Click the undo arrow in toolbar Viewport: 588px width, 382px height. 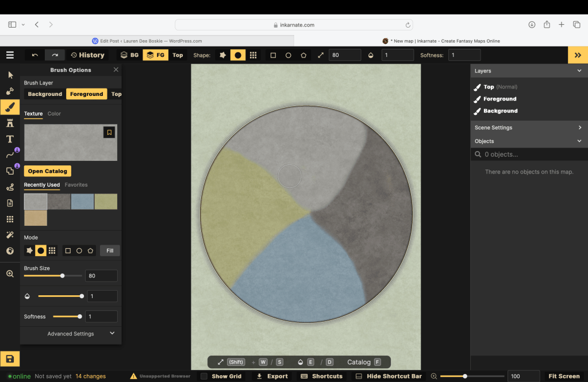click(x=35, y=55)
